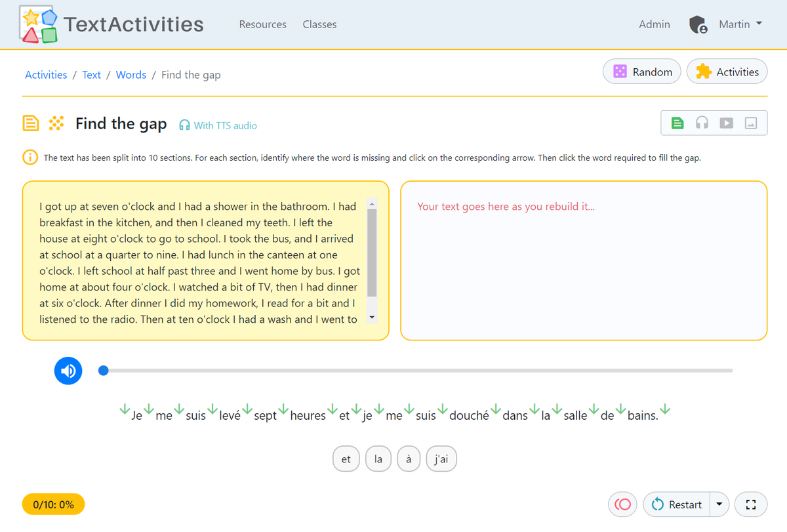The image size is (787, 532).
Task: Click the arrow between 'suis' and 'douché'
Action: 443,409
